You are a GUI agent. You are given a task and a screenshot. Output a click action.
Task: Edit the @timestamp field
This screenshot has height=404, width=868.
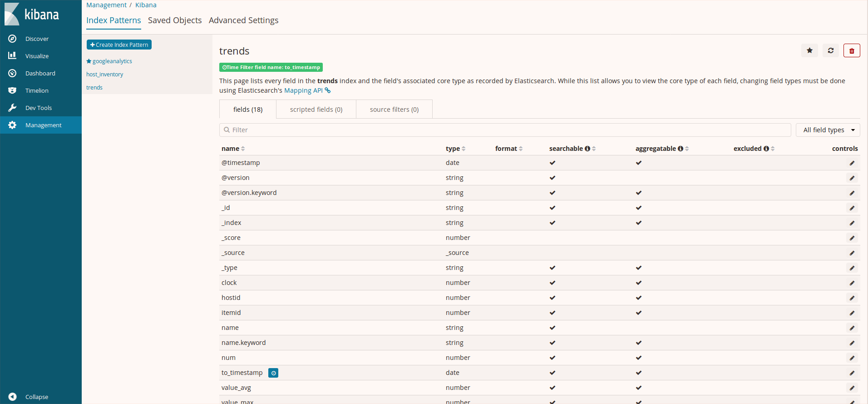[x=852, y=163]
